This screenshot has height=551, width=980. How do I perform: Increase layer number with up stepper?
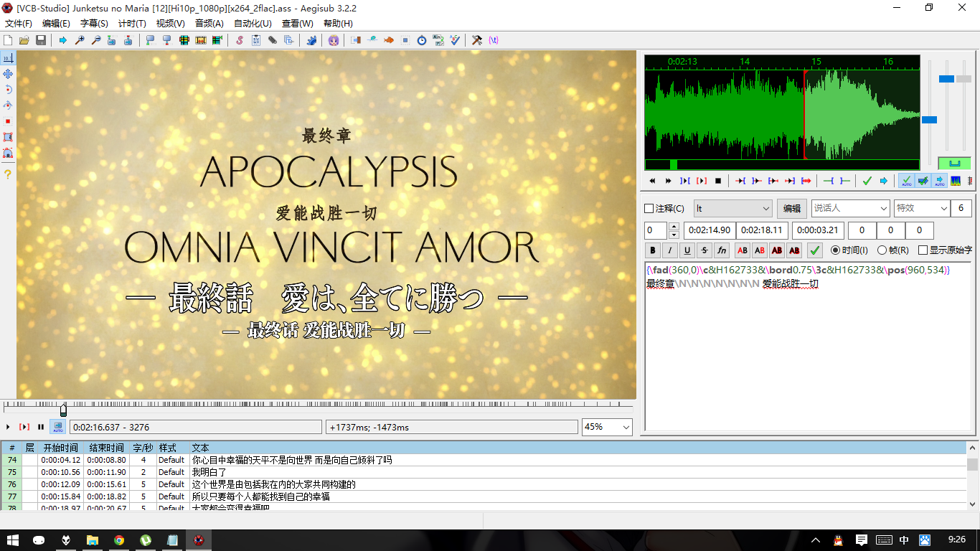pos(674,226)
